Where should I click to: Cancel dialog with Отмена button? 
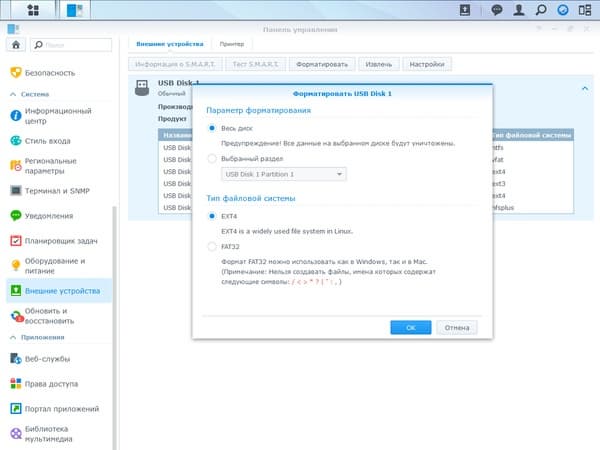457,328
